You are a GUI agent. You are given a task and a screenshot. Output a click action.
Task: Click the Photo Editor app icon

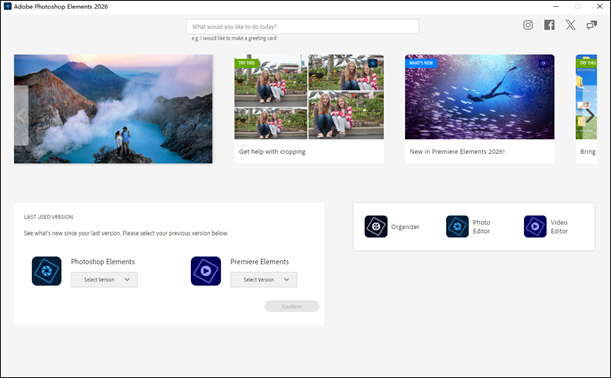pos(457,226)
